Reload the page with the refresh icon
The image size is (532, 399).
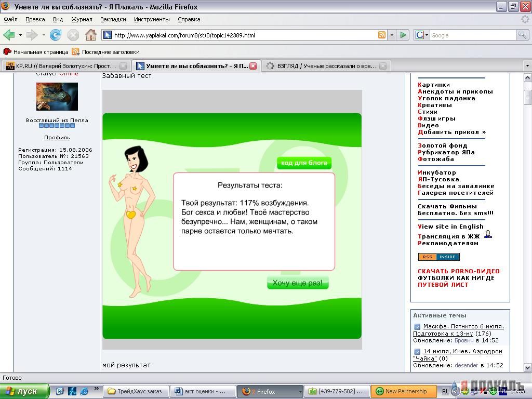point(55,35)
